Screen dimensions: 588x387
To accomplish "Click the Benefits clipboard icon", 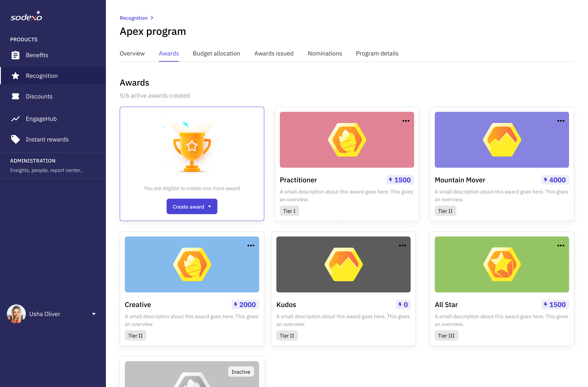I will (x=15, y=55).
